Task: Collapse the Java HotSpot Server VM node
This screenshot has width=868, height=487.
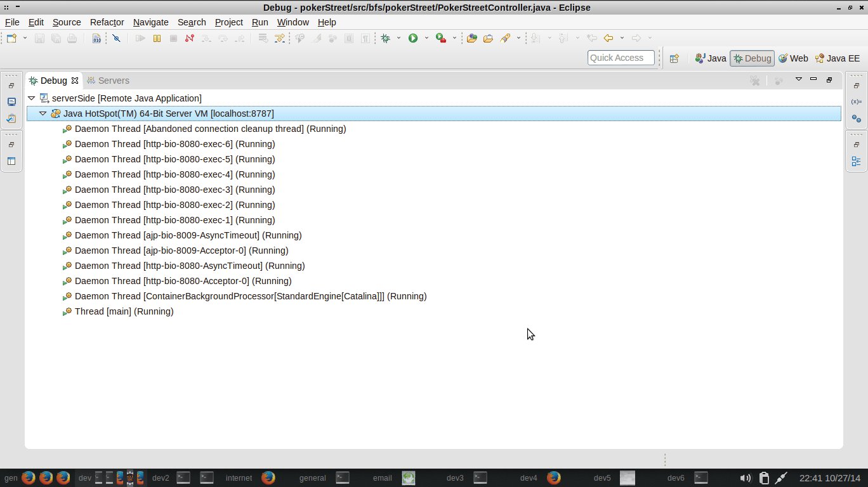Action: [43, 114]
